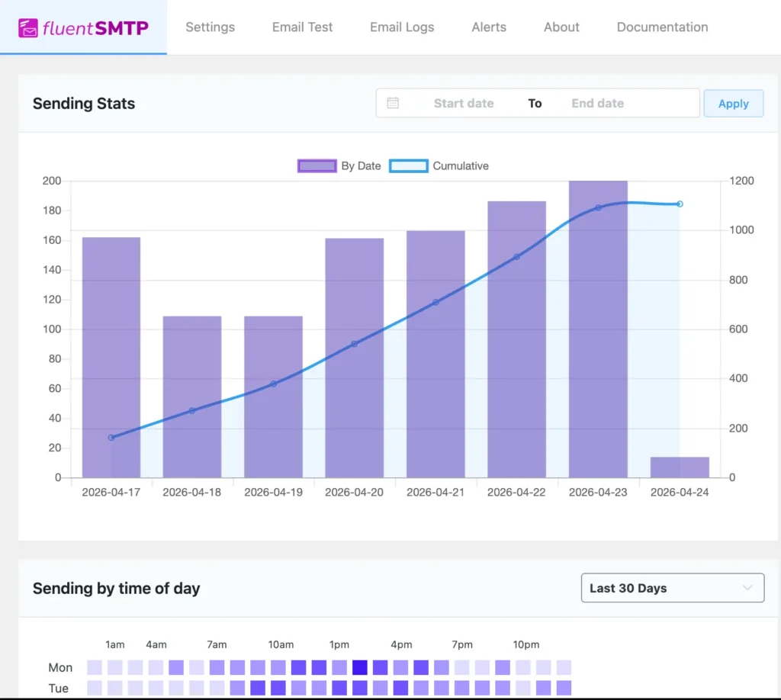Screen dimensions: 781x700
Task: Click the calendar icon in the date picker
Action: coord(393,103)
